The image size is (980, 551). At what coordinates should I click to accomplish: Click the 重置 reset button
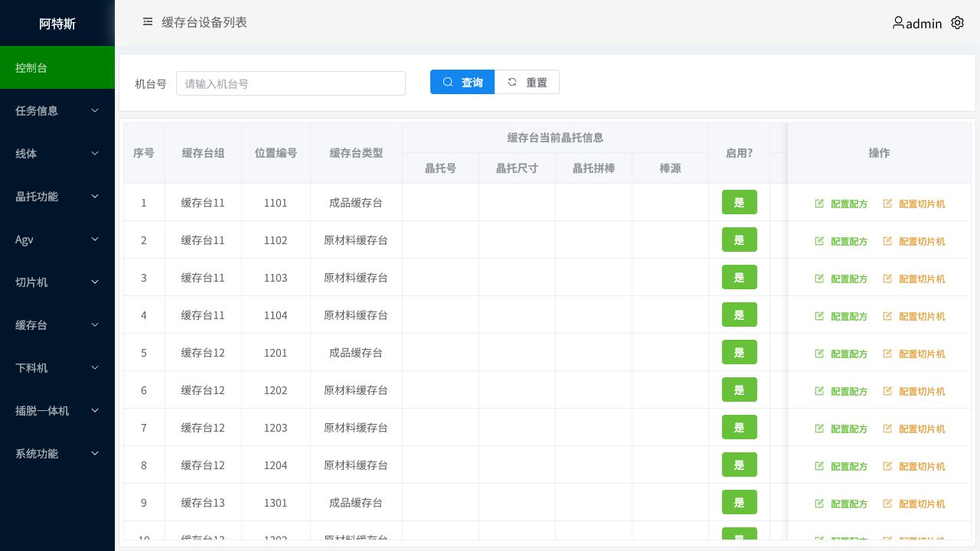tap(527, 82)
